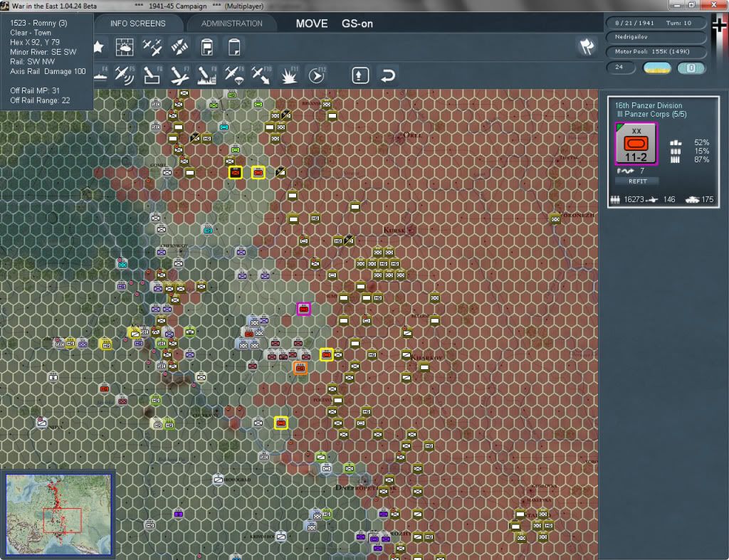Click the clipboard with flag icon
729x560 pixels.
[x=207, y=47]
